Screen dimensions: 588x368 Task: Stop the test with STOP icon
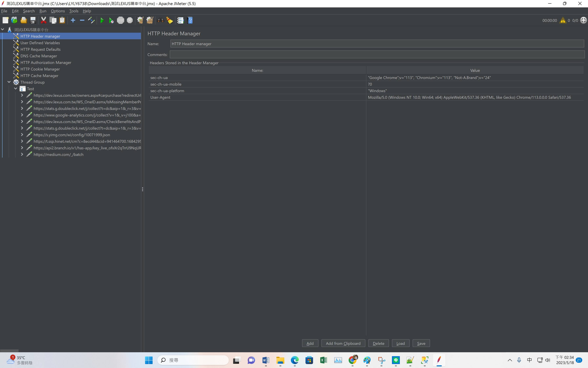click(x=121, y=20)
